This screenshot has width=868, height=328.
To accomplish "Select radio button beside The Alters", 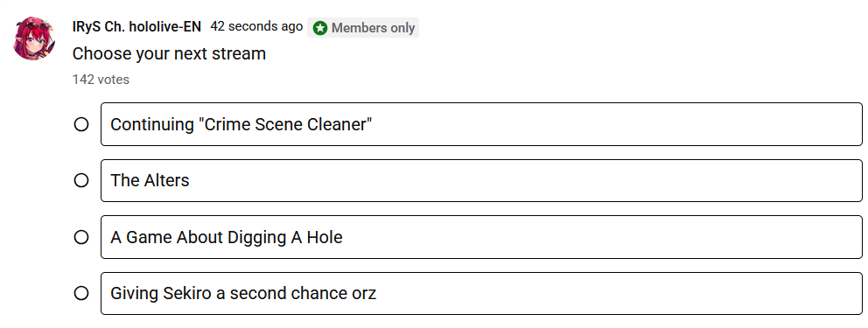I will [81, 180].
